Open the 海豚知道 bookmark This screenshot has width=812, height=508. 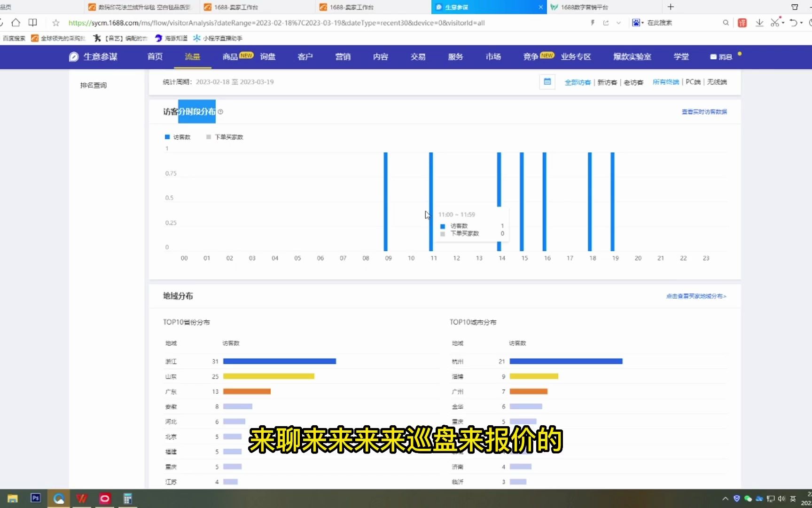(171, 38)
